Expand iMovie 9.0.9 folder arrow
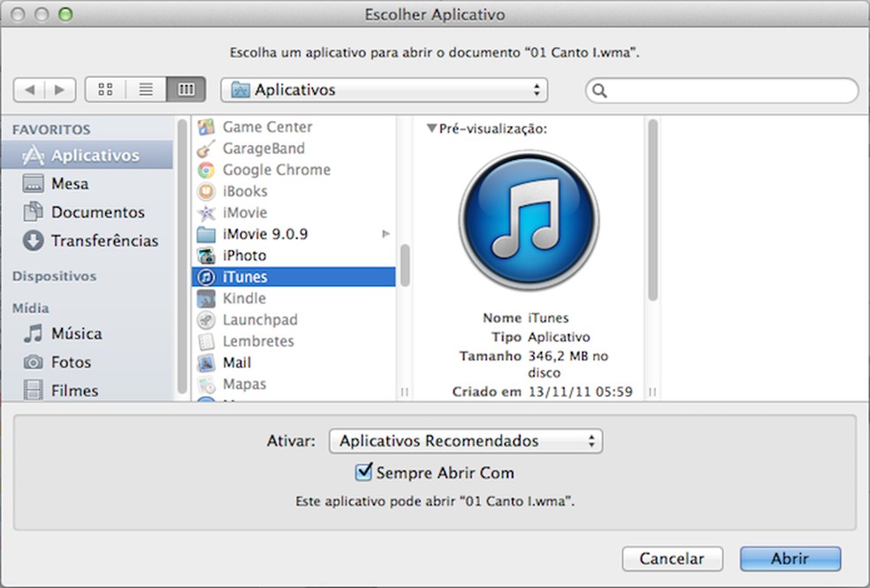 385,234
